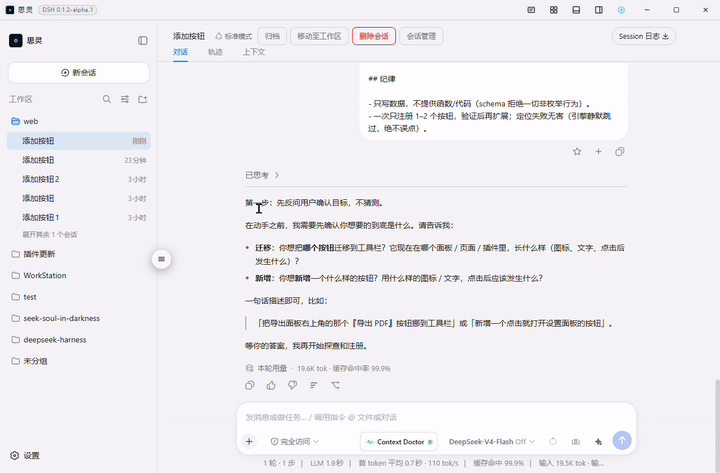Click the 新会话 new session button

click(x=79, y=73)
